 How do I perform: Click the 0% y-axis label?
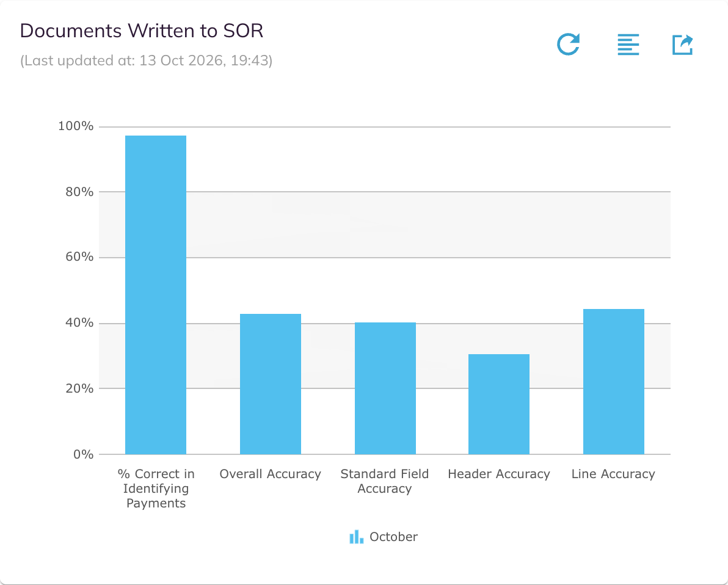[x=84, y=454]
